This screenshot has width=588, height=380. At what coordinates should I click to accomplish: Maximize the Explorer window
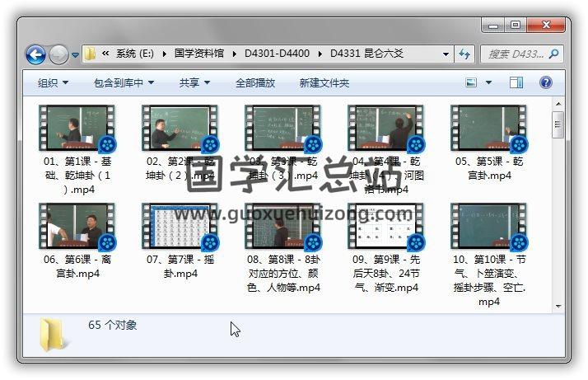click(x=516, y=26)
